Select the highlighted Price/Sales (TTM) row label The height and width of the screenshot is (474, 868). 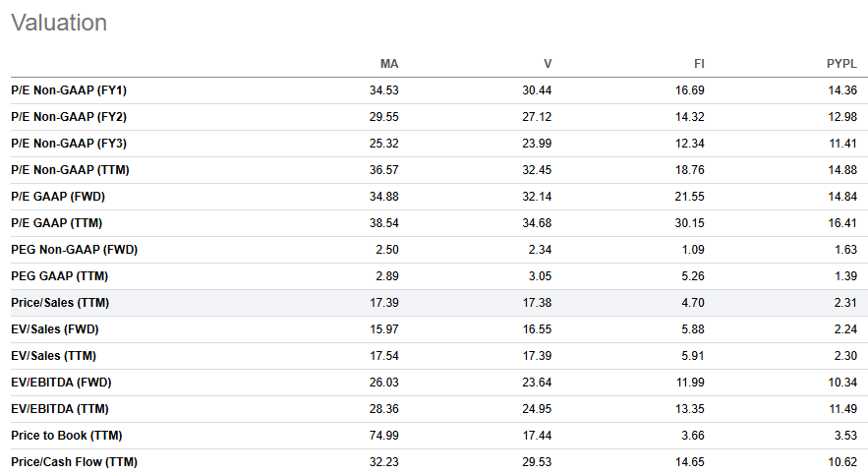59,303
